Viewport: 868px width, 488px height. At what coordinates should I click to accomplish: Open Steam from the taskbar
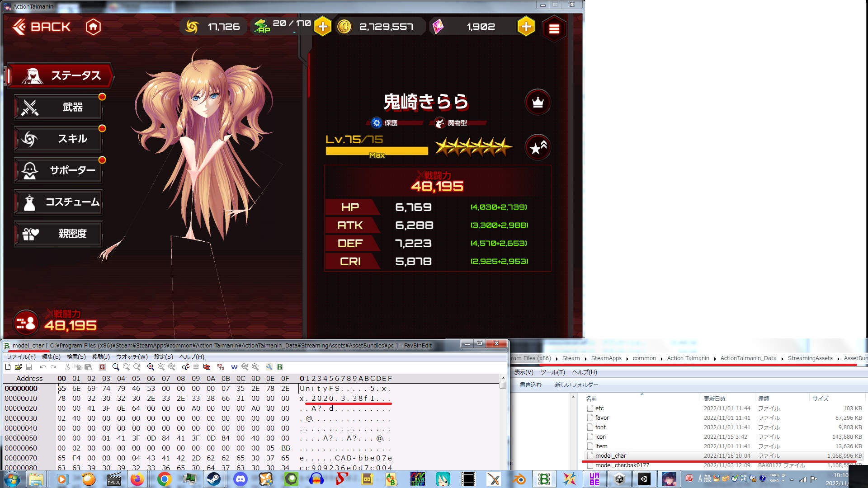(x=214, y=479)
